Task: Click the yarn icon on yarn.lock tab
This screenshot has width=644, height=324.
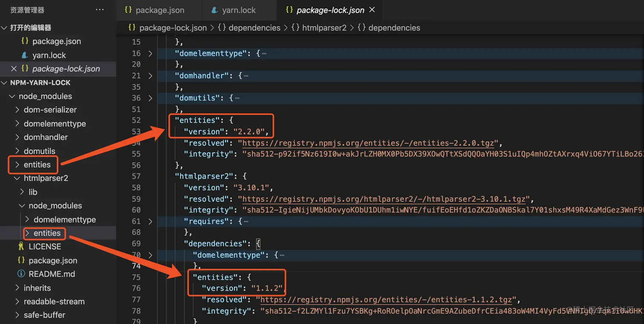Action: coord(215,10)
